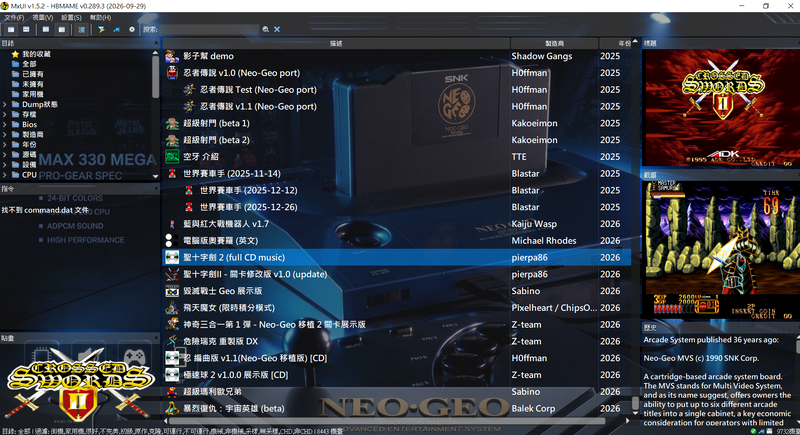Click the gear settings icon in toolbar
Screen dimensions: 800x435
[132, 30]
